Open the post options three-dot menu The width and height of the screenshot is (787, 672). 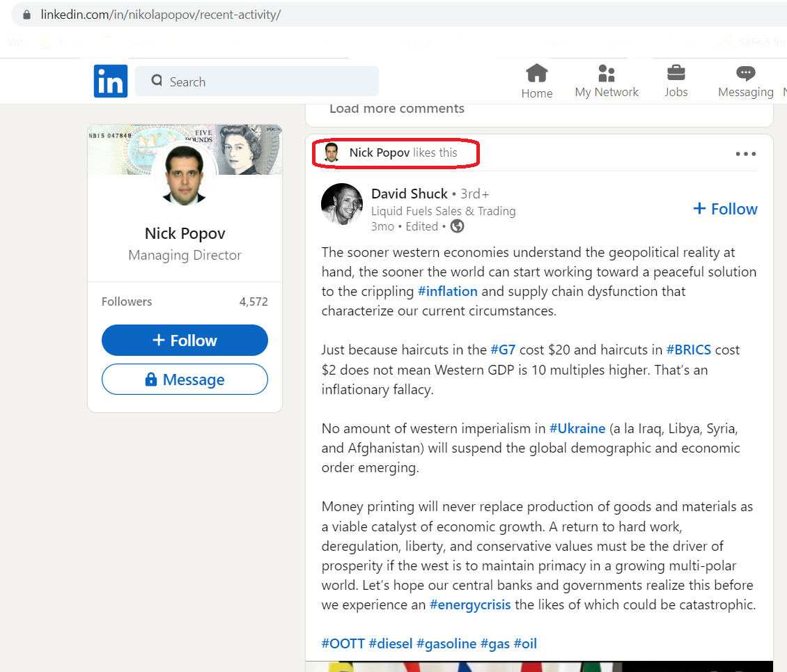[745, 154]
